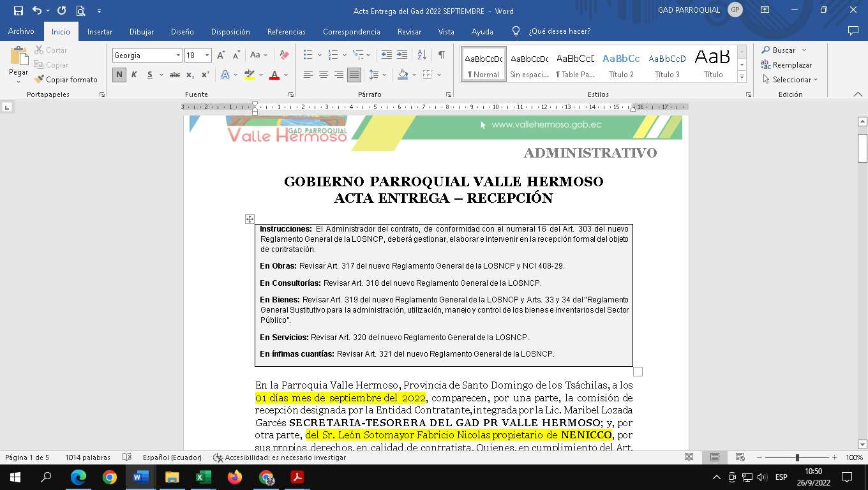Clear all formatting with the eraser icon

(x=285, y=56)
